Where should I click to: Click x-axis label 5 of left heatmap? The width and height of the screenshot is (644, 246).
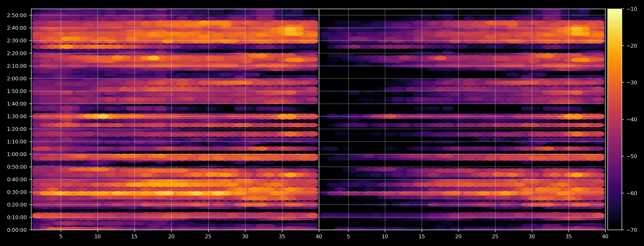(x=61, y=236)
